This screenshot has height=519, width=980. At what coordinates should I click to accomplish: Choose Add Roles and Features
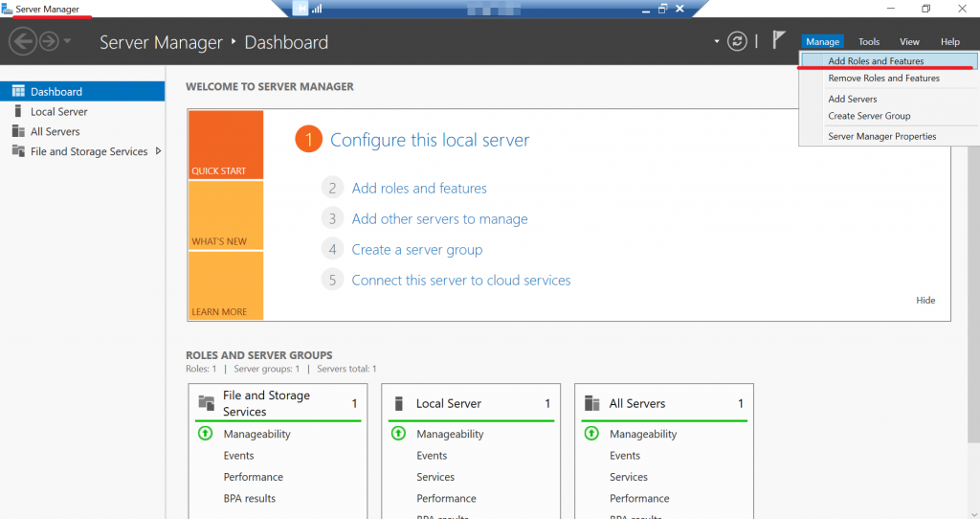point(889,60)
